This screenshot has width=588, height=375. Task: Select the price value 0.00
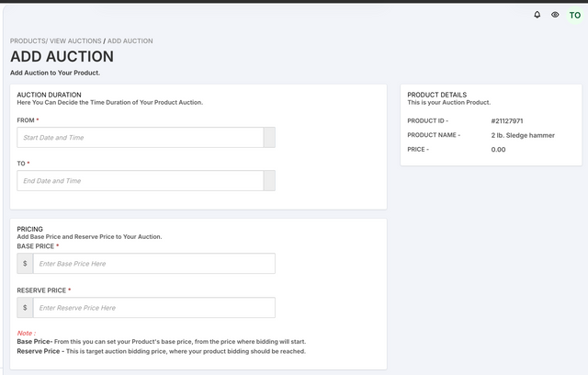[498, 149]
